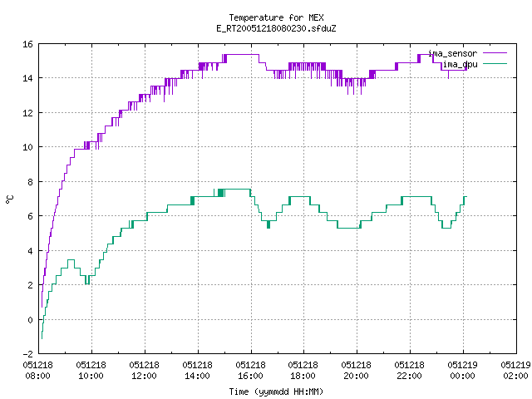Viewport: 532px width, 399px height.
Task: Click the y-axis value '4'
Action: pyautogui.click(x=30, y=251)
